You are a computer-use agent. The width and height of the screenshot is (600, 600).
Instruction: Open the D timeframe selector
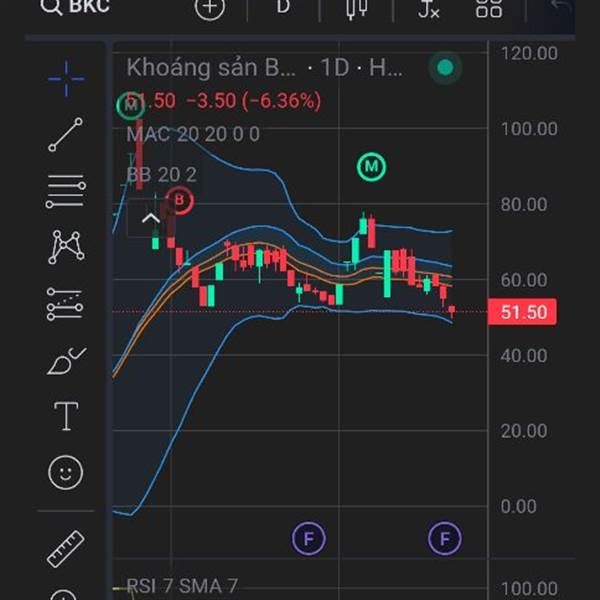pyautogui.click(x=283, y=6)
